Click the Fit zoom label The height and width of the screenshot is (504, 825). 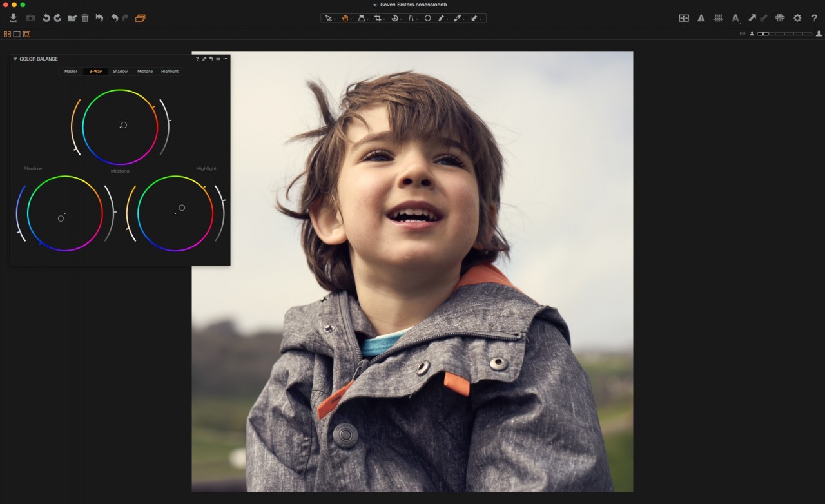(742, 34)
